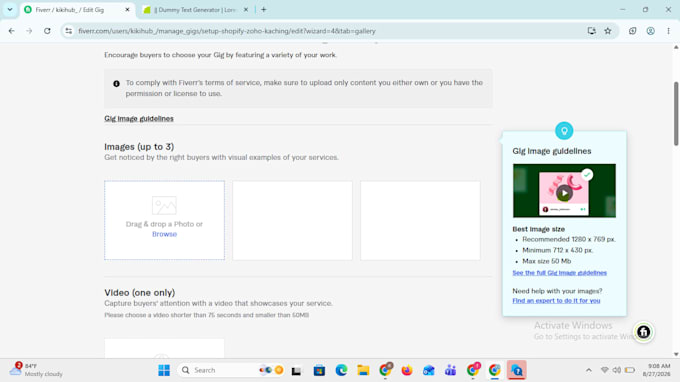
Task: Open Microsoft Teams from taskbar
Action: pyautogui.click(x=450, y=370)
